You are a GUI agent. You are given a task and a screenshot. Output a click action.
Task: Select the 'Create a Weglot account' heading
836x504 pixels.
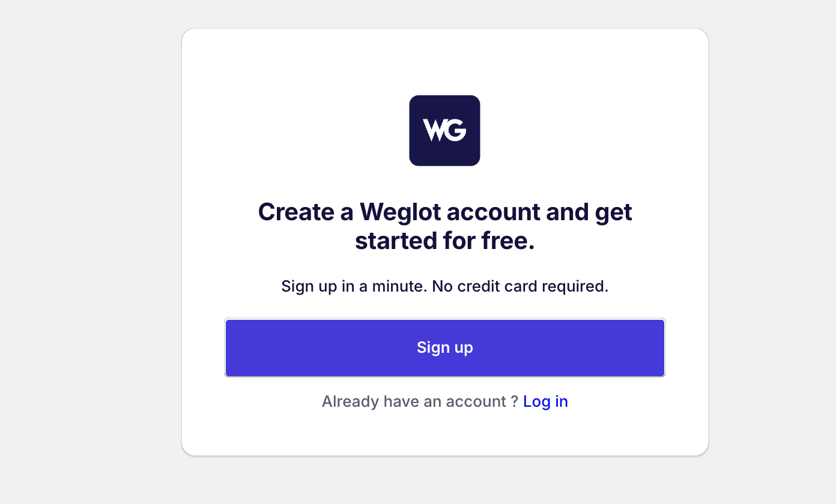click(445, 226)
